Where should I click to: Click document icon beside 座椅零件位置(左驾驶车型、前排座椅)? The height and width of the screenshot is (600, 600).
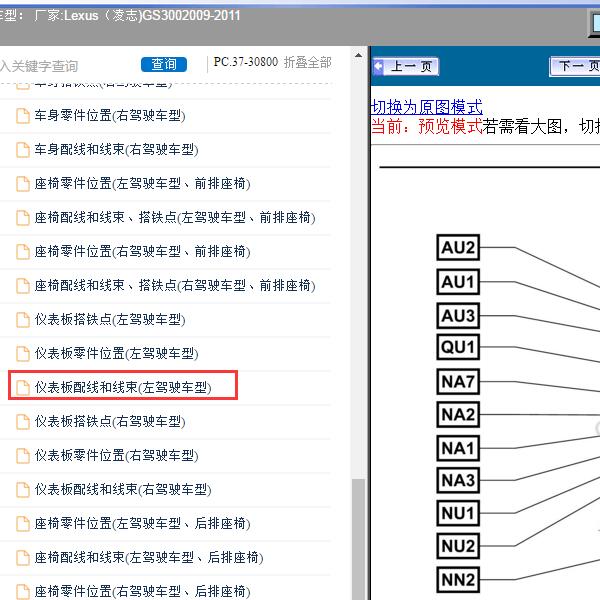tap(23, 184)
